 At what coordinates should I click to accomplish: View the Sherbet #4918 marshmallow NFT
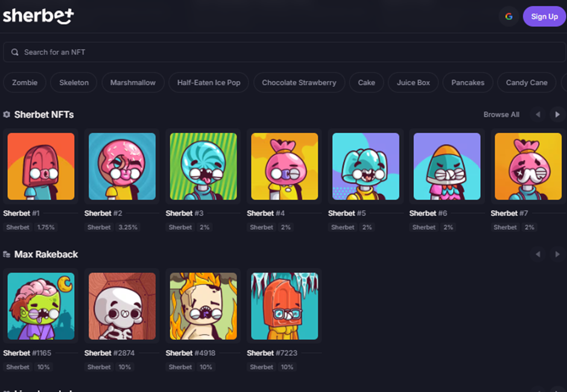click(203, 306)
